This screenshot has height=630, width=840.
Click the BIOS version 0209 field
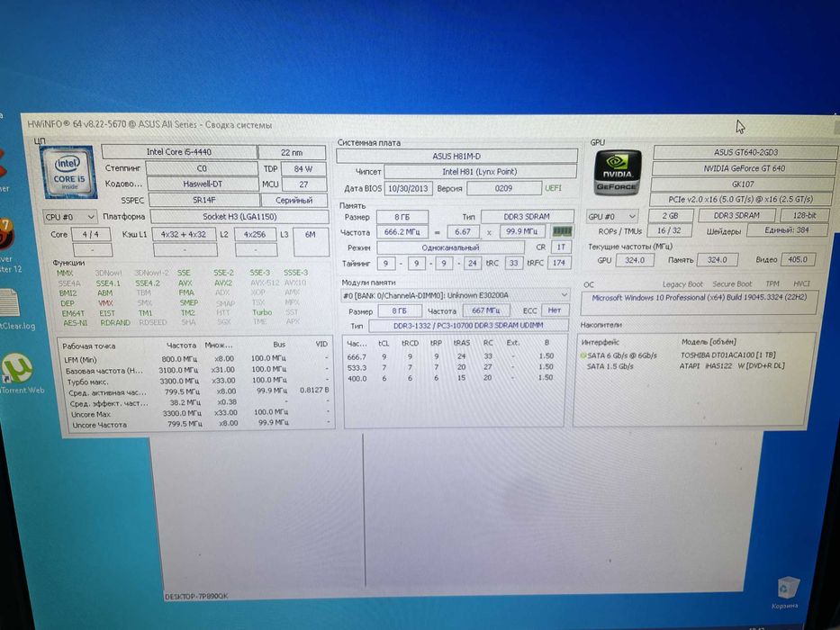point(503,189)
